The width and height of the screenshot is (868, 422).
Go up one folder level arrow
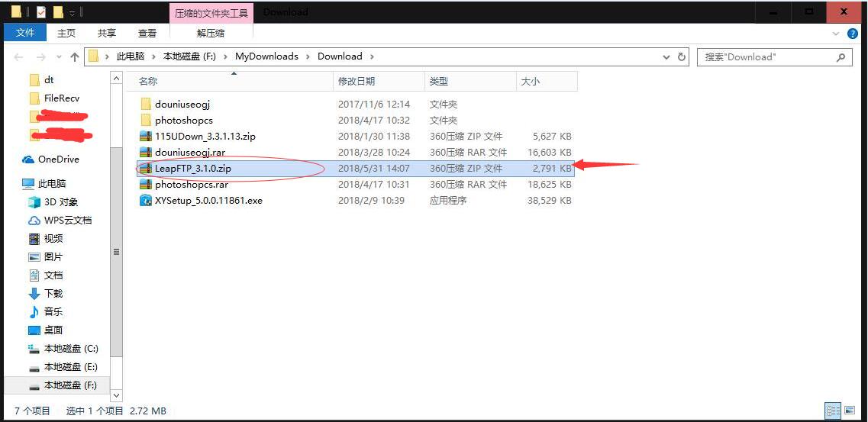tap(75, 57)
